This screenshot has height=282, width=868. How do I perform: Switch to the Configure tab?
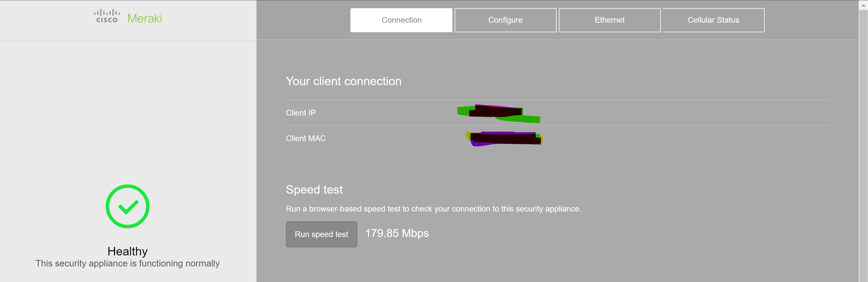(x=505, y=20)
